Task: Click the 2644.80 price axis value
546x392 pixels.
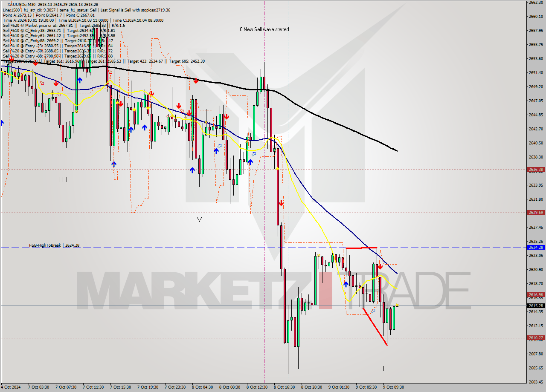Action: pyautogui.click(x=536, y=115)
